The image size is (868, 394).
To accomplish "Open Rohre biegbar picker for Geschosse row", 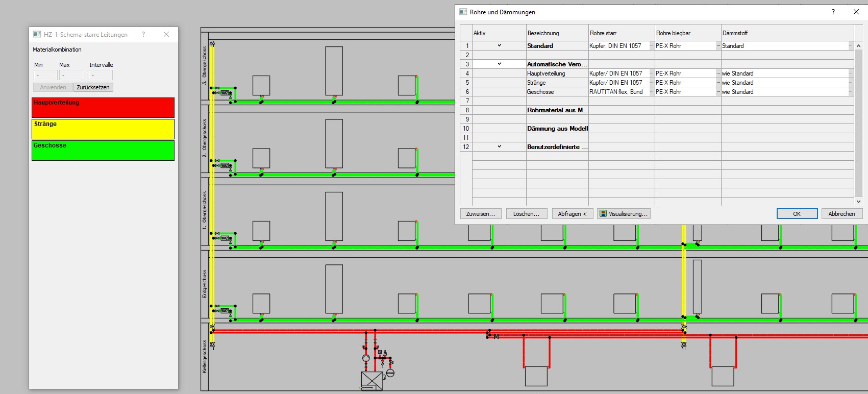I will pos(718,92).
